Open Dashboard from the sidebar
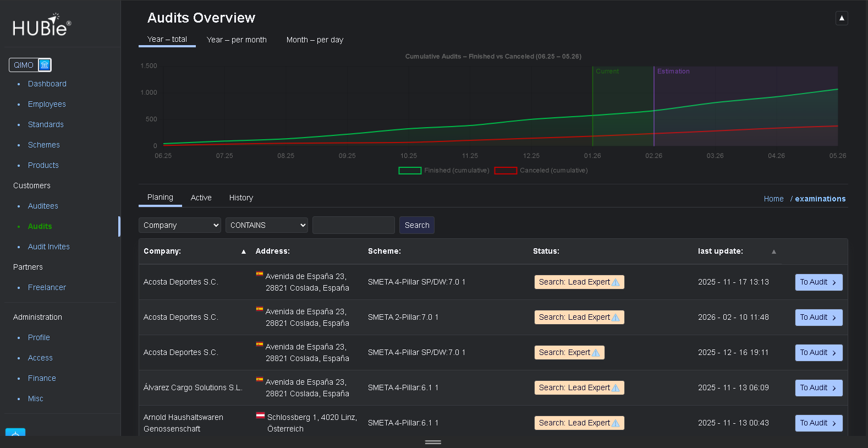This screenshot has height=448, width=868. pyautogui.click(x=47, y=84)
